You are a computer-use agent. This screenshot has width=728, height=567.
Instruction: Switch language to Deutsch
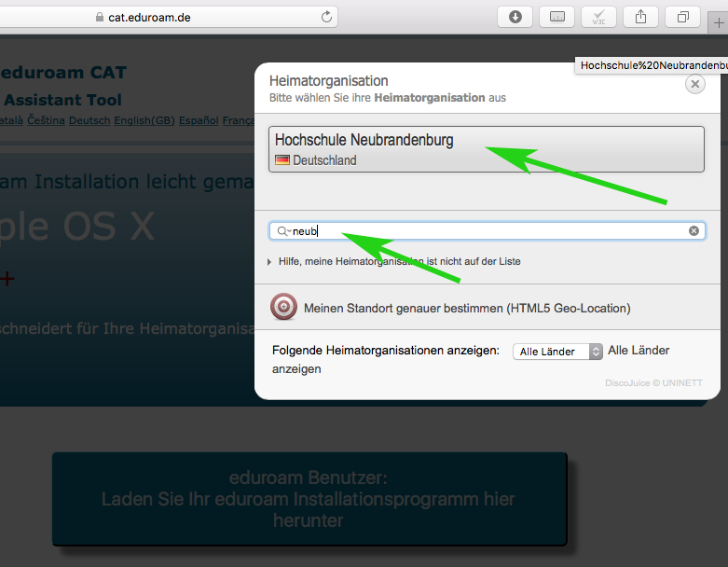point(89,120)
